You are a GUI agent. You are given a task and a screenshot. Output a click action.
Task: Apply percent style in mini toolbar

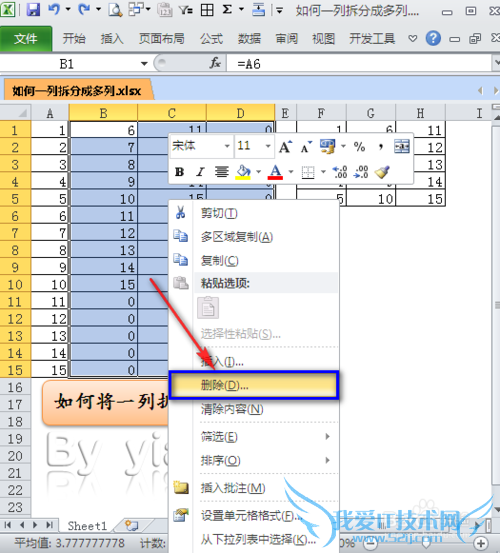[359, 146]
